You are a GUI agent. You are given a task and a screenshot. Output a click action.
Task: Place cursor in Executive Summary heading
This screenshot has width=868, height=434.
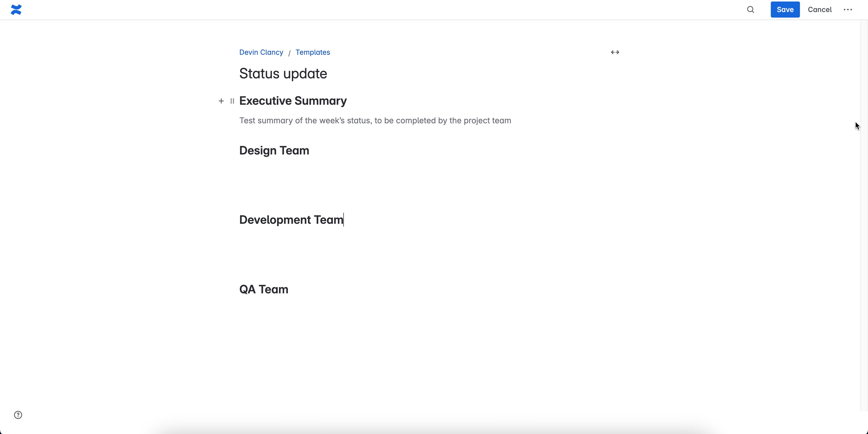293,101
